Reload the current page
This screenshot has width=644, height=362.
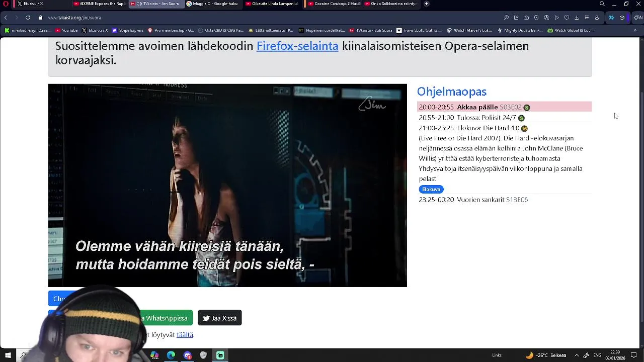(x=28, y=18)
